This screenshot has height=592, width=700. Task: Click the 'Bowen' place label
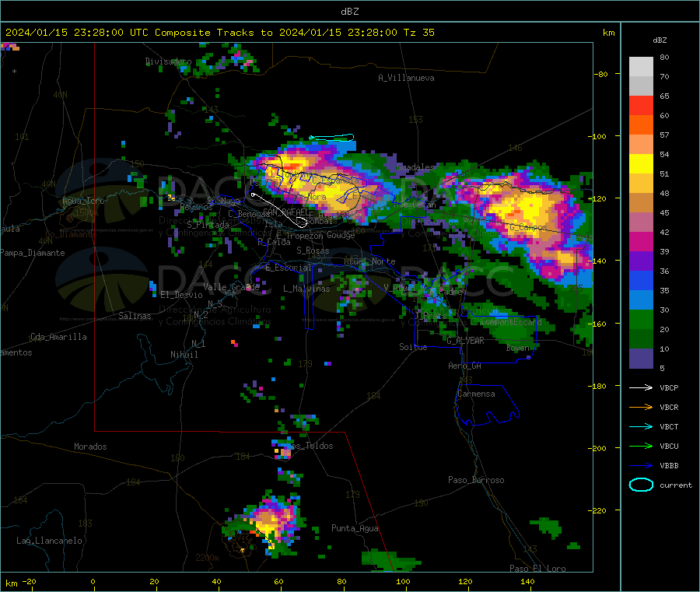518,348
